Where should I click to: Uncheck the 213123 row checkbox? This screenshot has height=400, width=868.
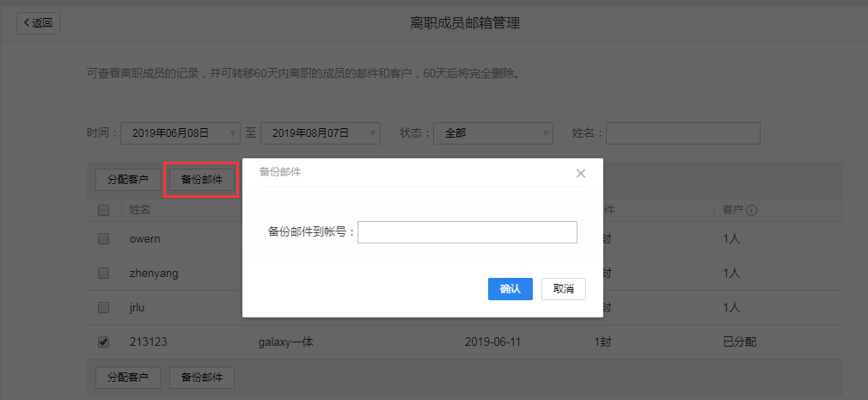[104, 342]
